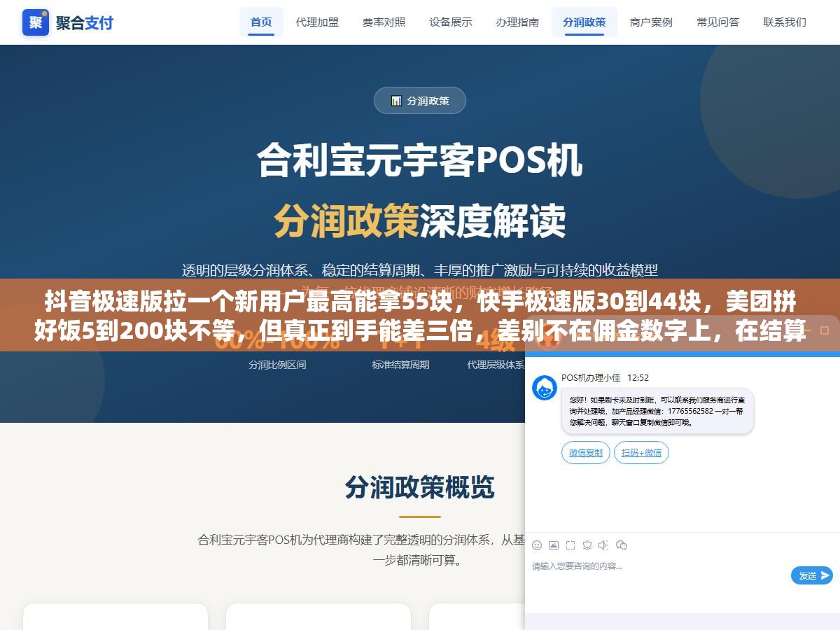
Task: Click the 分润政策 badge pill in hero
Action: (x=420, y=100)
